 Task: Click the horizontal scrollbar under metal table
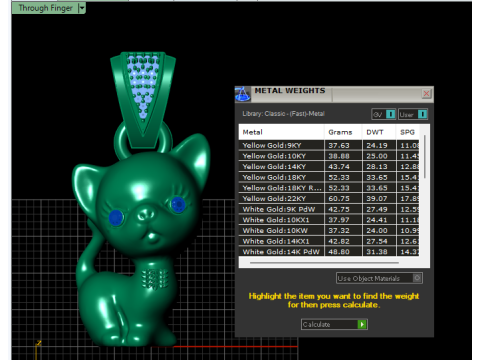[x=324, y=263]
